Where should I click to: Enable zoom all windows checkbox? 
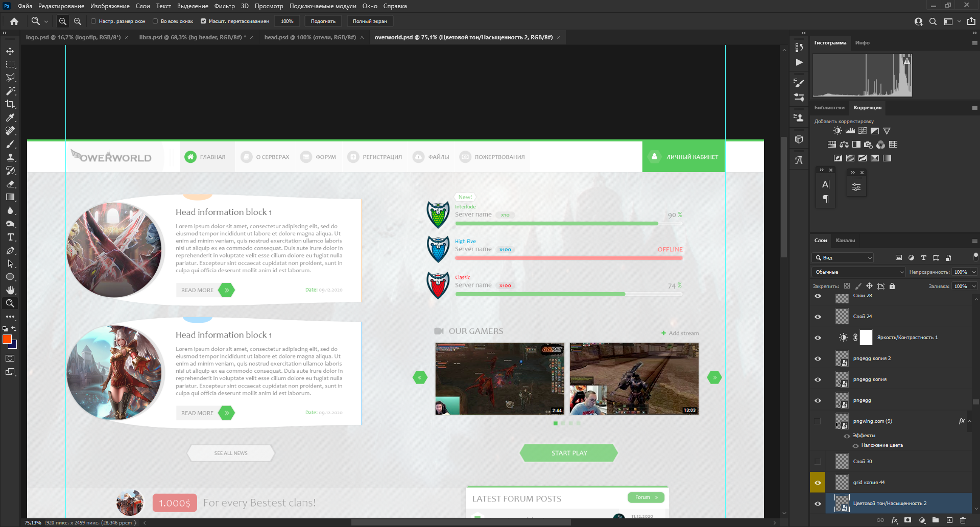(x=155, y=21)
